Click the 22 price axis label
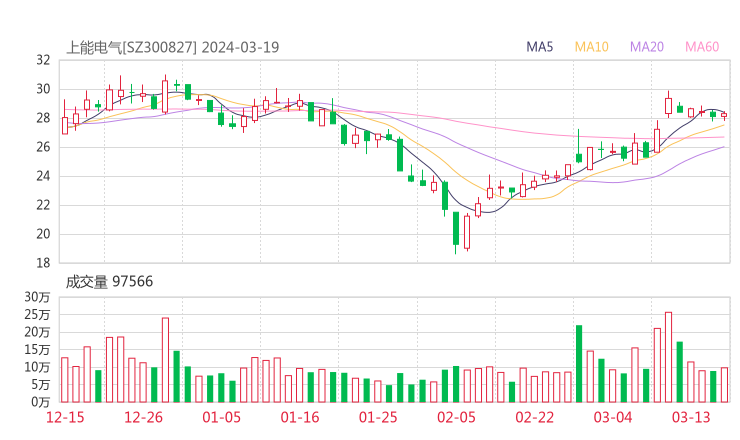The image size is (740, 440). [43, 205]
